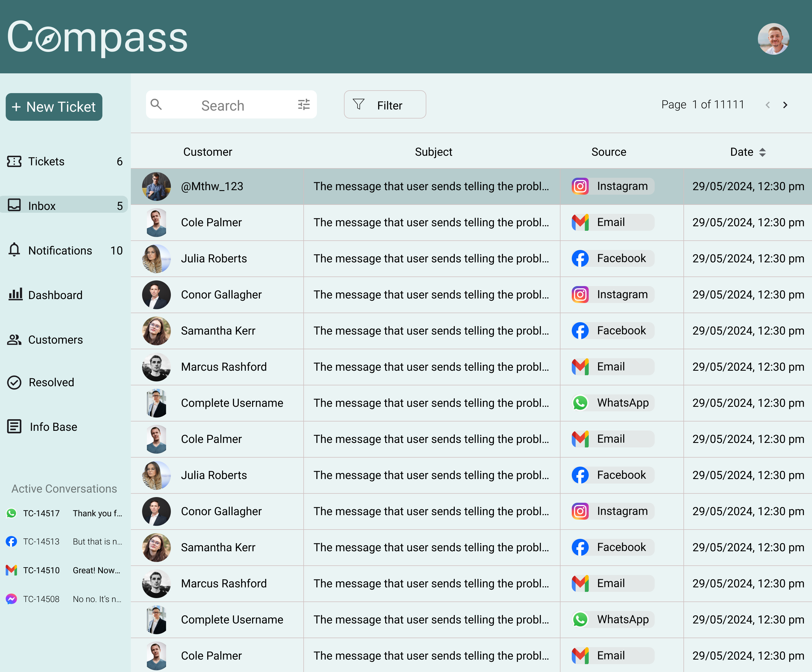Open the Dashboard panel

coord(55,295)
